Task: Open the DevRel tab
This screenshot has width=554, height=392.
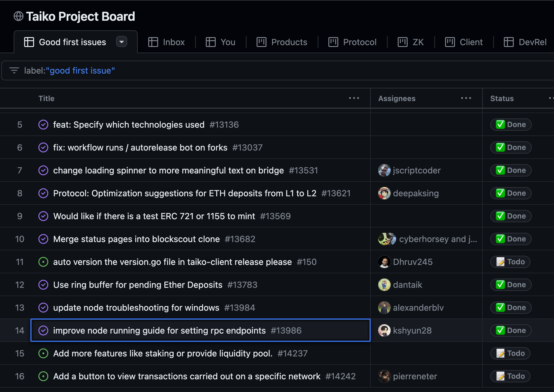Action: 525,42
